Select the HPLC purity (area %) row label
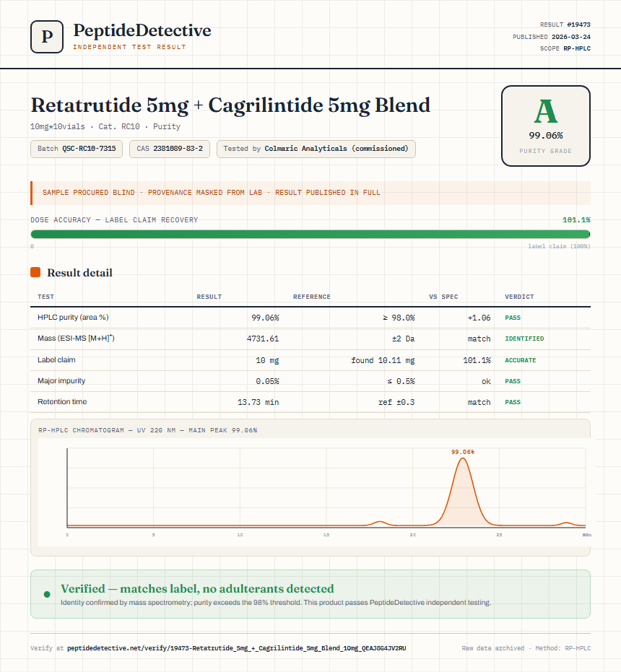The height and width of the screenshot is (672, 621). (73, 317)
